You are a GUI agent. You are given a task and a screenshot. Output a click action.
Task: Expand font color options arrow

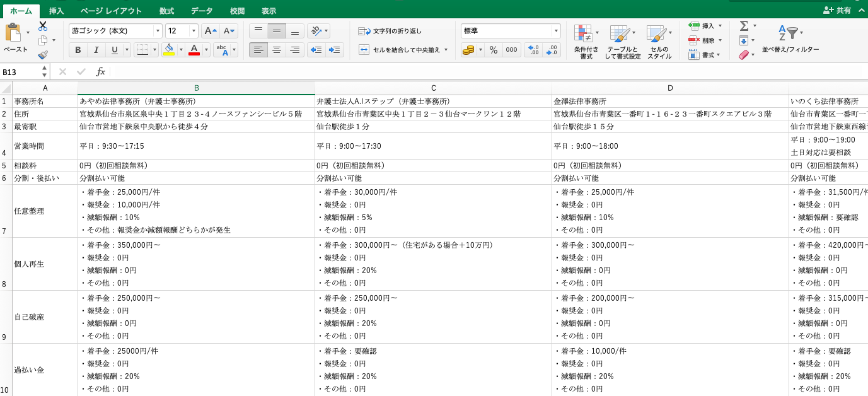pyautogui.click(x=206, y=50)
